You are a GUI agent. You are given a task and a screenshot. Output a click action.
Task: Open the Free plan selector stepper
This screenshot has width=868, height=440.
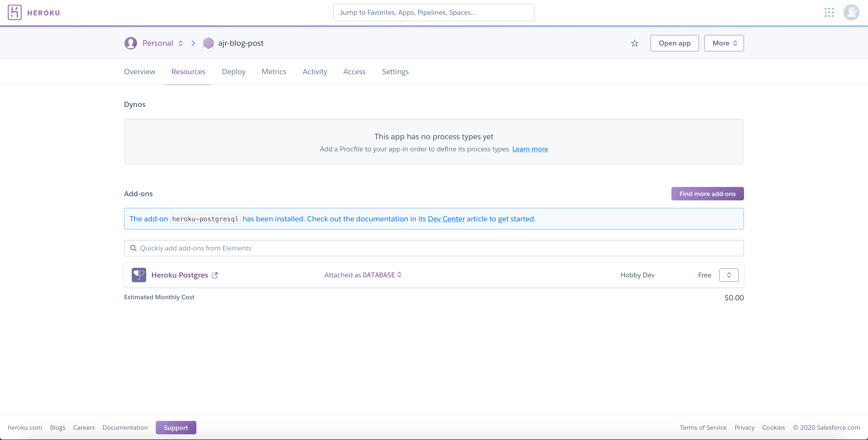point(729,274)
